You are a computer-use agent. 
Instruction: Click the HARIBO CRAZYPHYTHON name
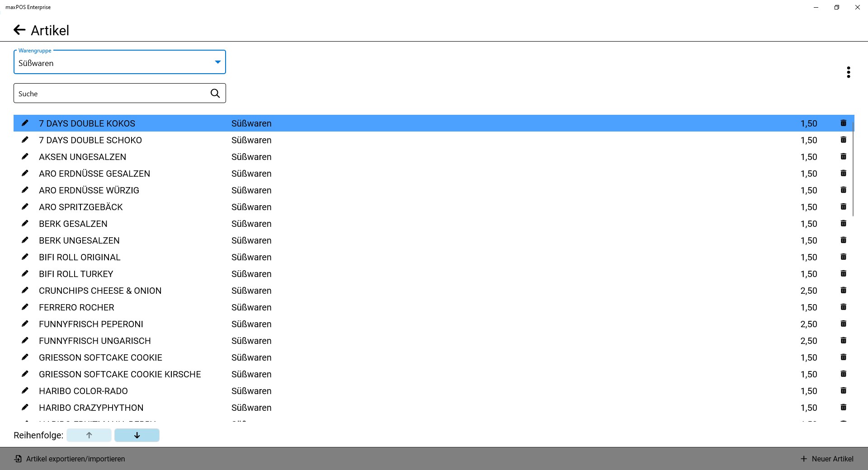91,408
